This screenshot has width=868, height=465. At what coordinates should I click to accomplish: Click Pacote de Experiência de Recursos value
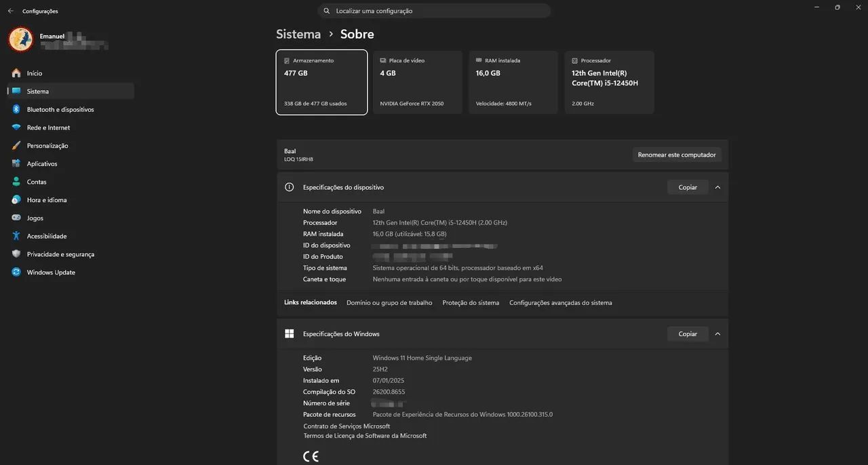coord(462,414)
